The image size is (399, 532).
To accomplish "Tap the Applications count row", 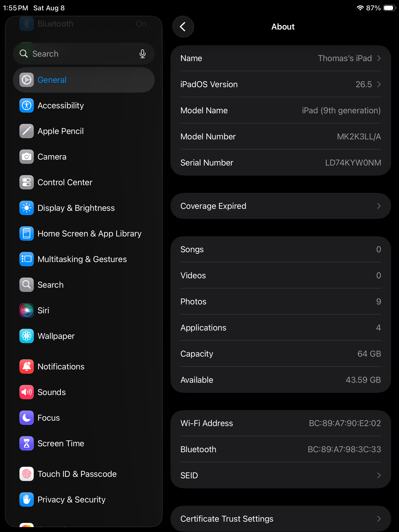I will pos(281,328).
